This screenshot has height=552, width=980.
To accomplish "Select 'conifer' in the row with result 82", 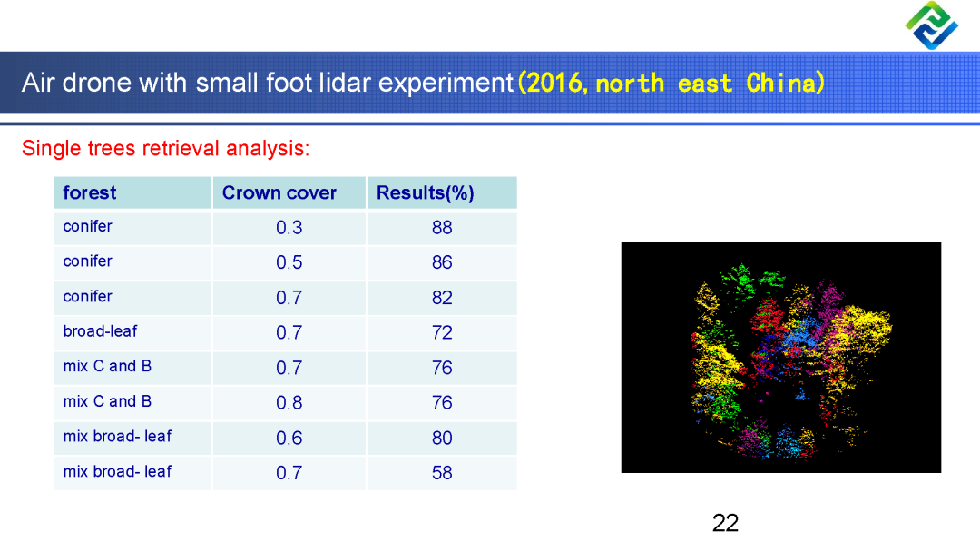I will point(87,296).
